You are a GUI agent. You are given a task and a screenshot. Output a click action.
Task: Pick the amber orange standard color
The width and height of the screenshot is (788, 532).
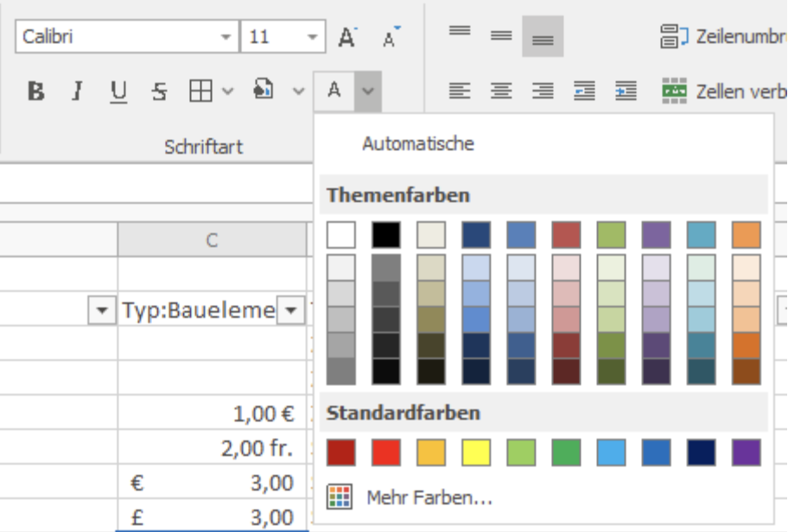click(431, 453)
